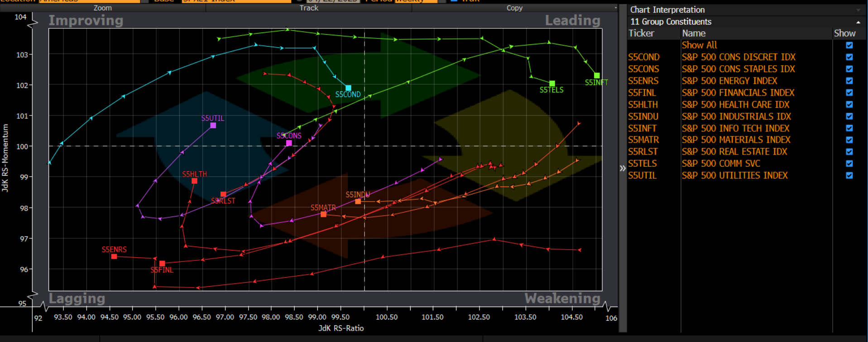Click the S5CONS magenta square marker
The height and width of the screenshot is (342, 868).
click(289, 143)
